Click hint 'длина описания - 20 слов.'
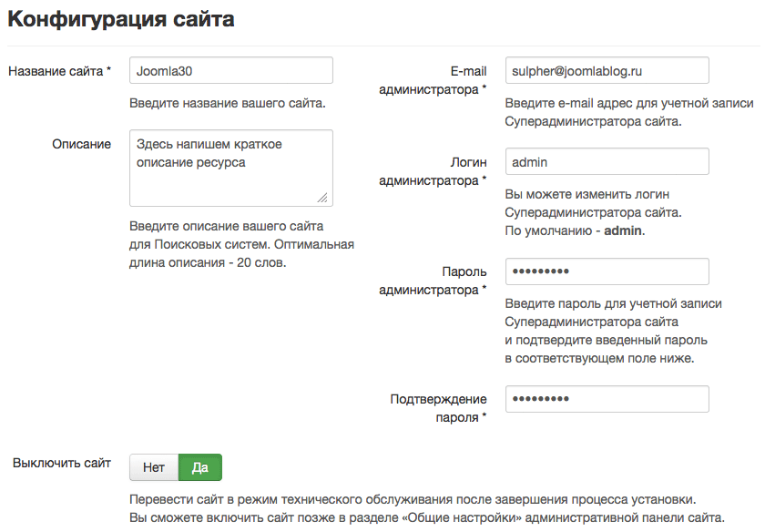 click(x=208, y=262)
